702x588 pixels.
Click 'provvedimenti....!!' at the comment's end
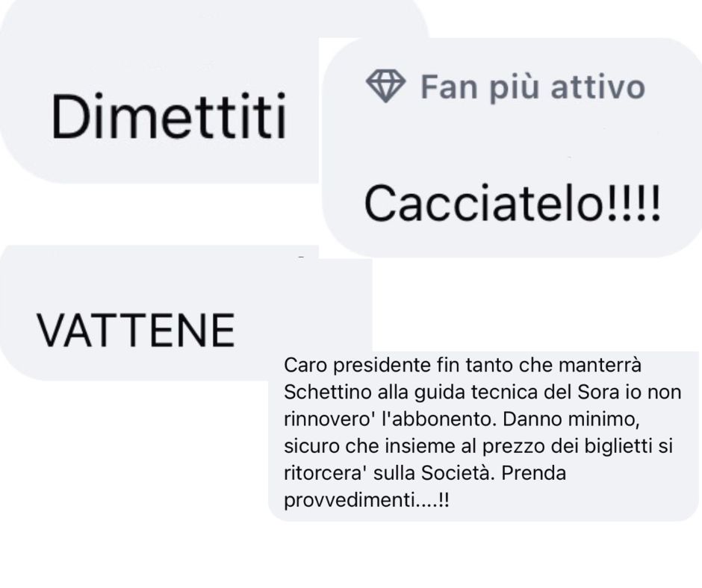pyautogui.click(x=366, y=500)
